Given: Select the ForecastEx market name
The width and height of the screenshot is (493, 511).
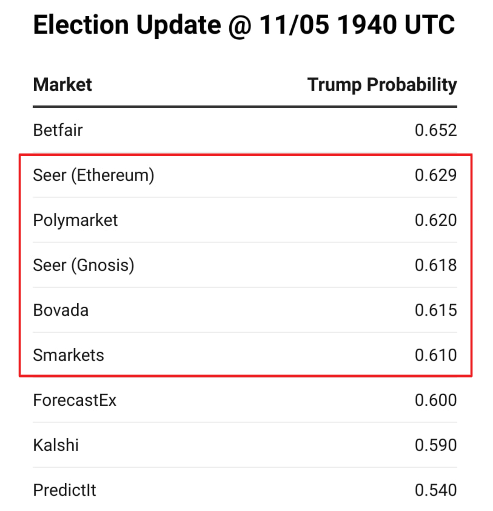Looking at the screenshot, I should (75, 400).
